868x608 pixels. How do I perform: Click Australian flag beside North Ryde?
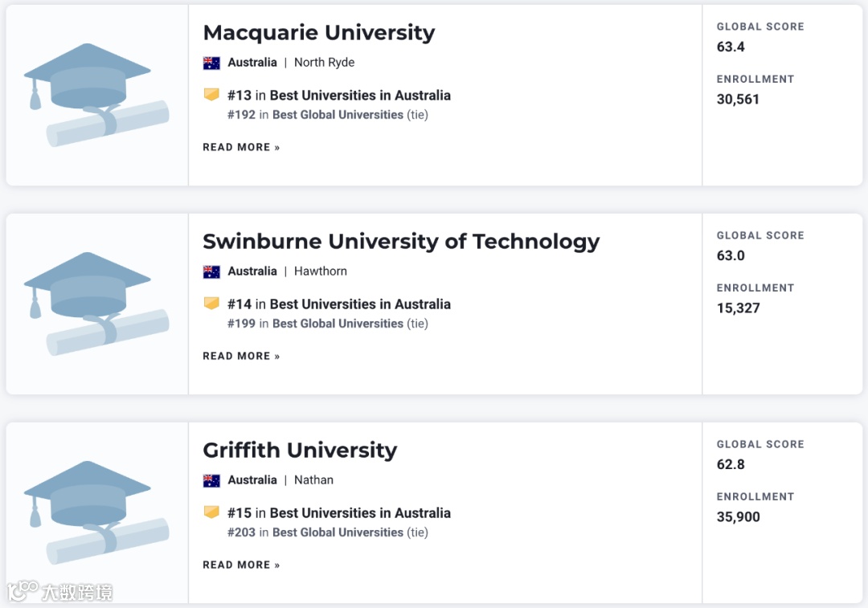coord(211,63)
